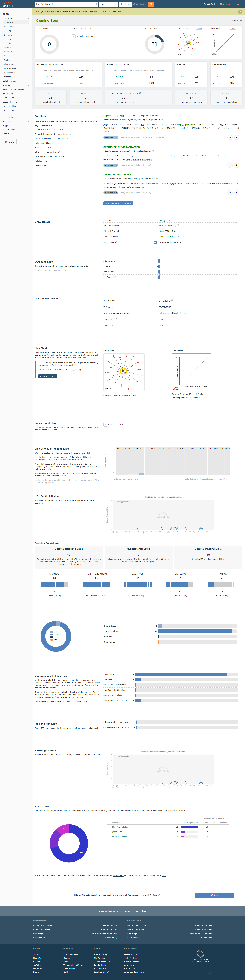Click the CHECK IT OUT button
Screen dimensions: 245x980
[48, 376]
